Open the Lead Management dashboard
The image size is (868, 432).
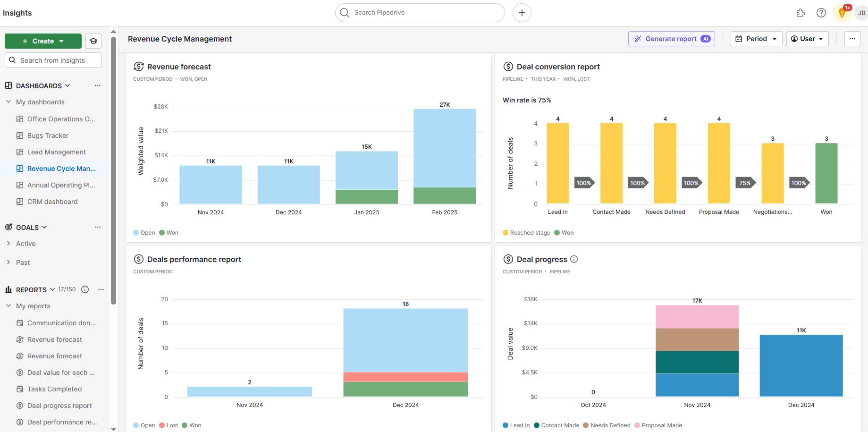[x=56, y=152]
